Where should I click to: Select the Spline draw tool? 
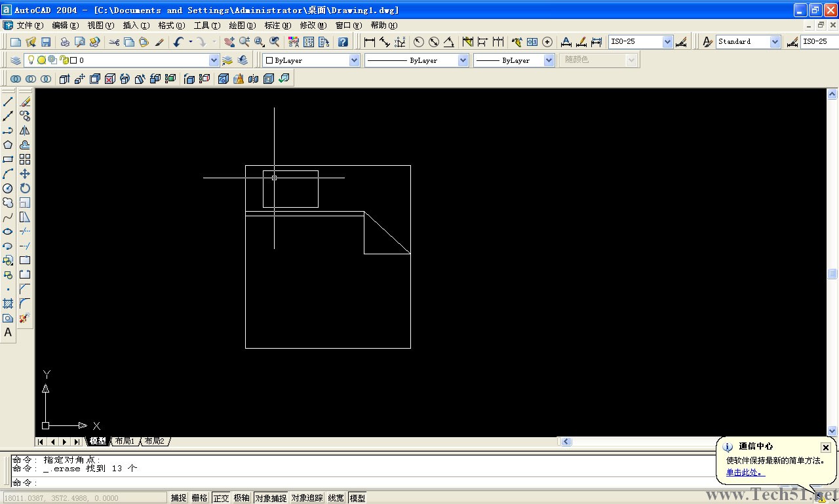[8, 217]
